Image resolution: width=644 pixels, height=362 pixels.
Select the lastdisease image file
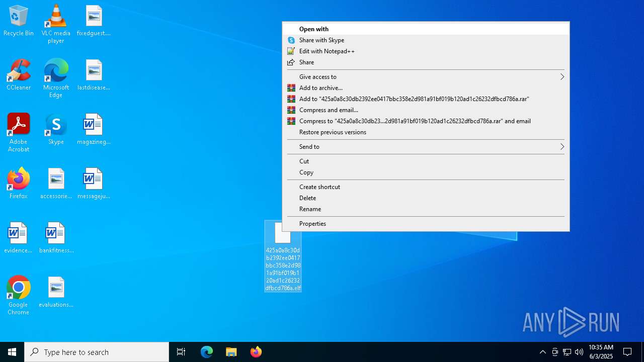coord(94,75)
